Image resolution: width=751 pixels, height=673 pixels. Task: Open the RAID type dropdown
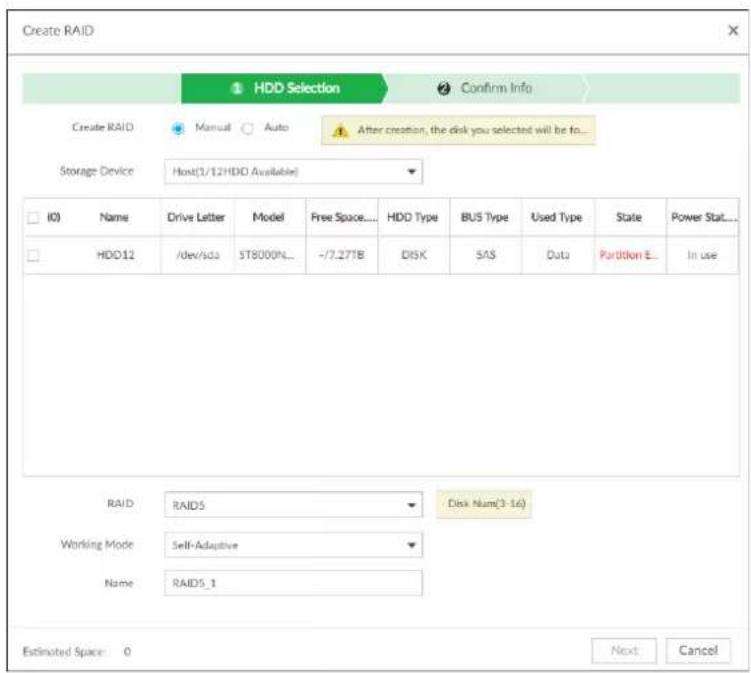(x=293, y=505)
